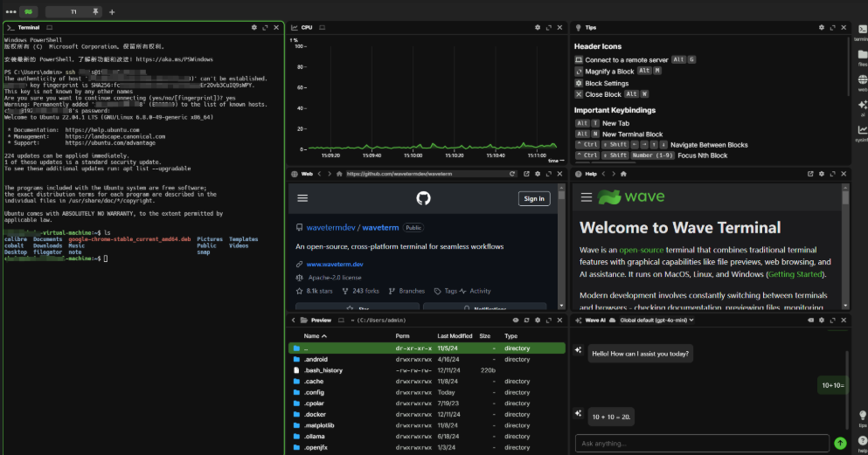Open settings gear of the CPU block

[538, 27]
